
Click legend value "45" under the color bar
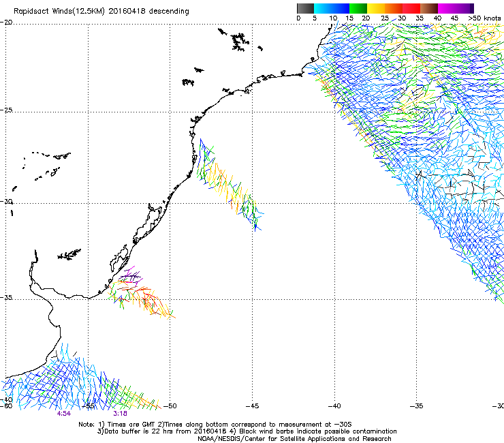454,18
